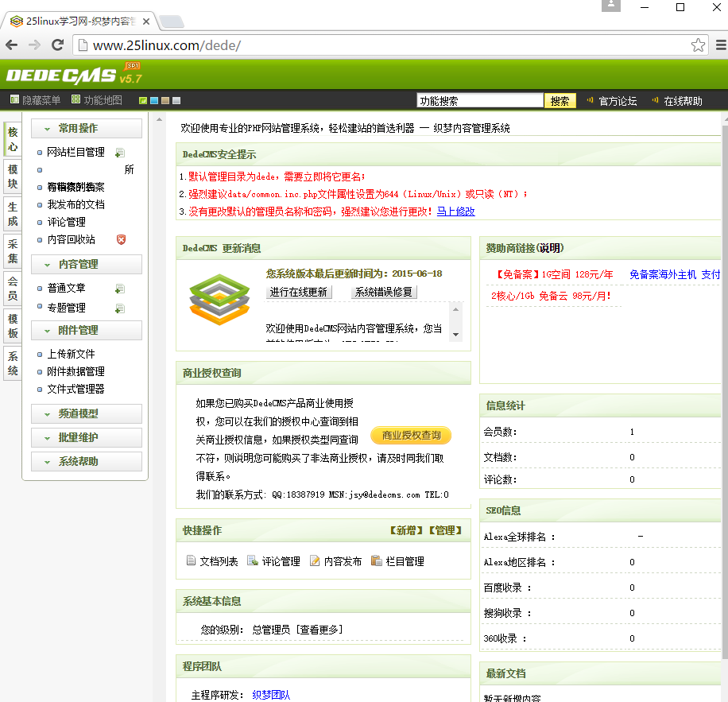Image resolution: width=728 pixels, height=702 pixels.
Task: Click 查看更多 beside 总管理员
Action: (x=320, y=630)
